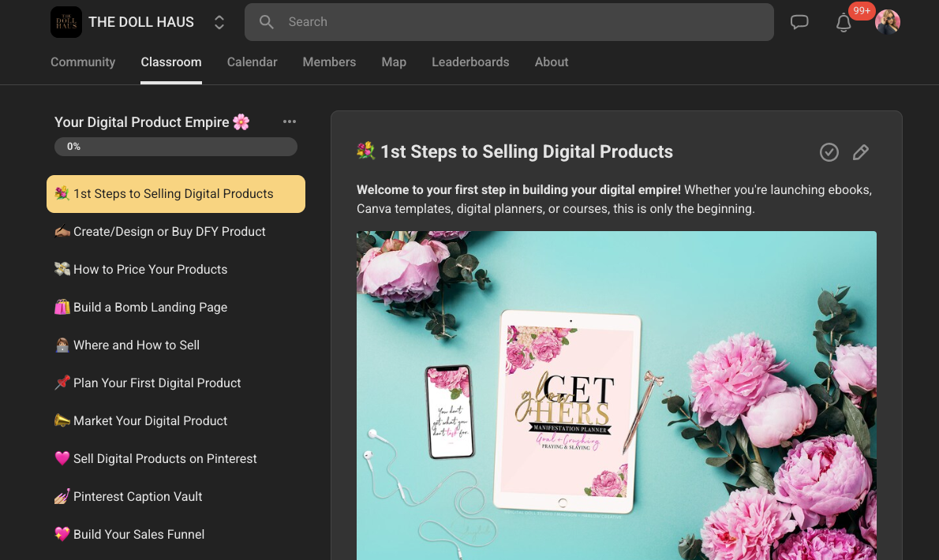Open the notifications bell
The image size is (939, 560).
click(844, 23)
